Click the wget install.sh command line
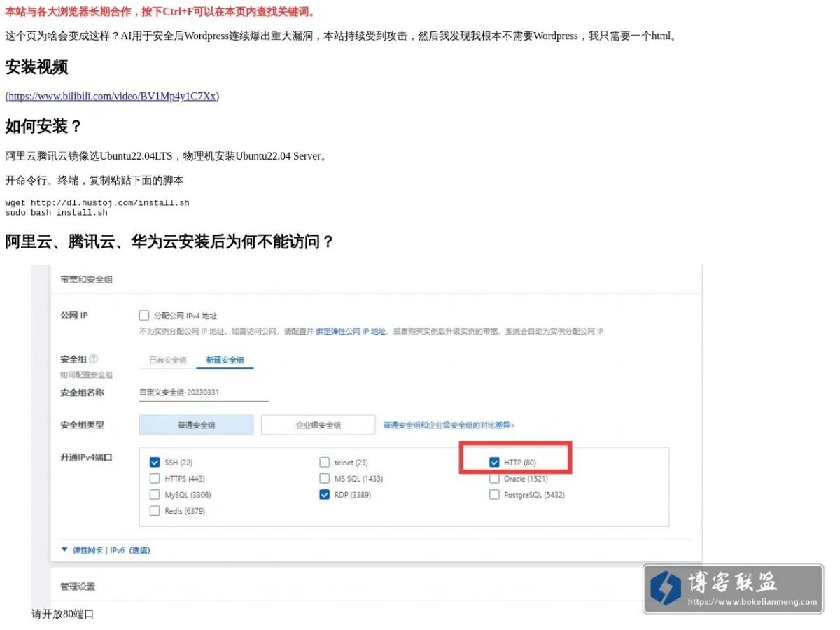The width and height of the screenshot is (840, 630). (x=97, y=203)
